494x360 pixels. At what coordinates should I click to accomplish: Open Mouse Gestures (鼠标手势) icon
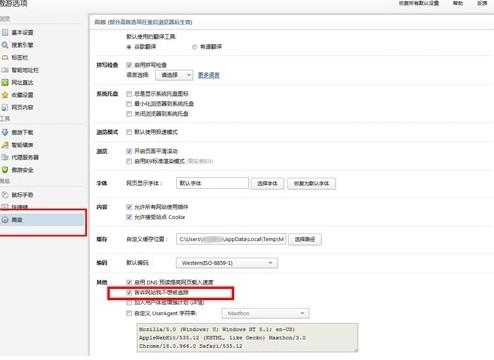pyautogui.click(x=5, y=195)
